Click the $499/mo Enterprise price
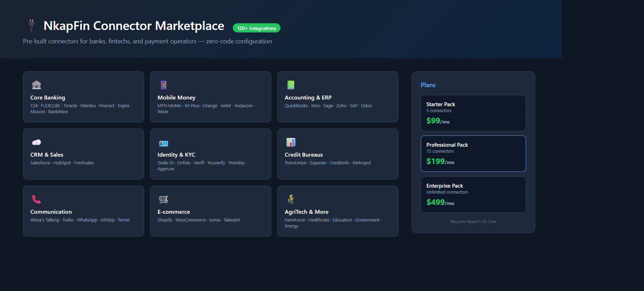Viewport: 644px width, 291px height. coord(440,202)
